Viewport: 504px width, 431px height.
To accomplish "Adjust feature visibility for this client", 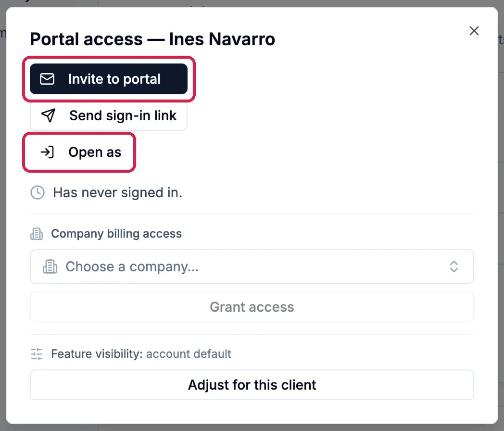I will click(252, 385).
